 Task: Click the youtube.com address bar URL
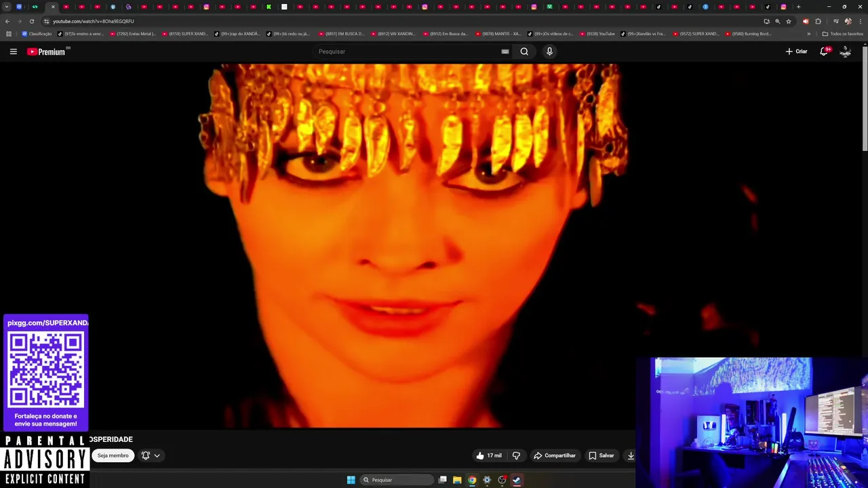coord(94,21)
